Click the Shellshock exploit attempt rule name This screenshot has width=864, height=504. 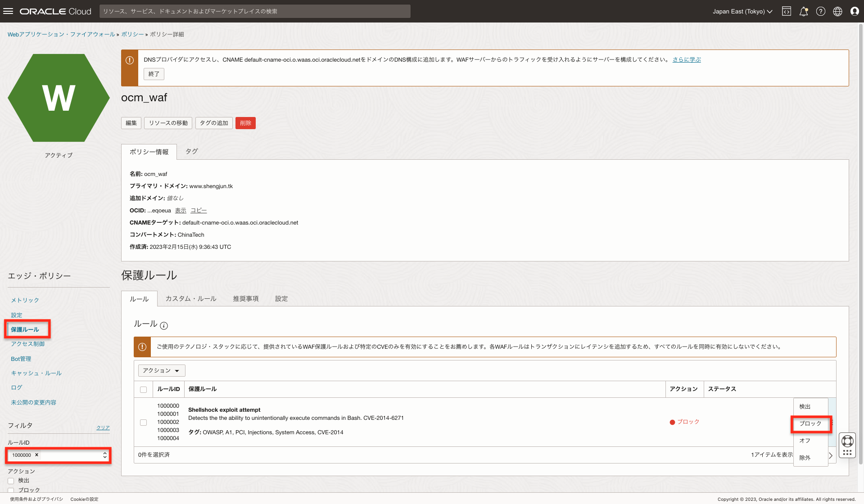224,410
